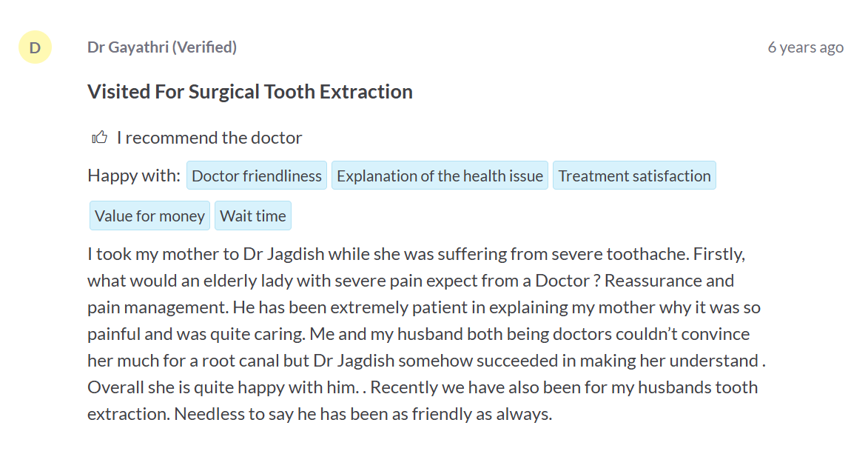
Task: Click the word 'toothache' in the review
Action: pyautogui.click(x=646, y=255)
